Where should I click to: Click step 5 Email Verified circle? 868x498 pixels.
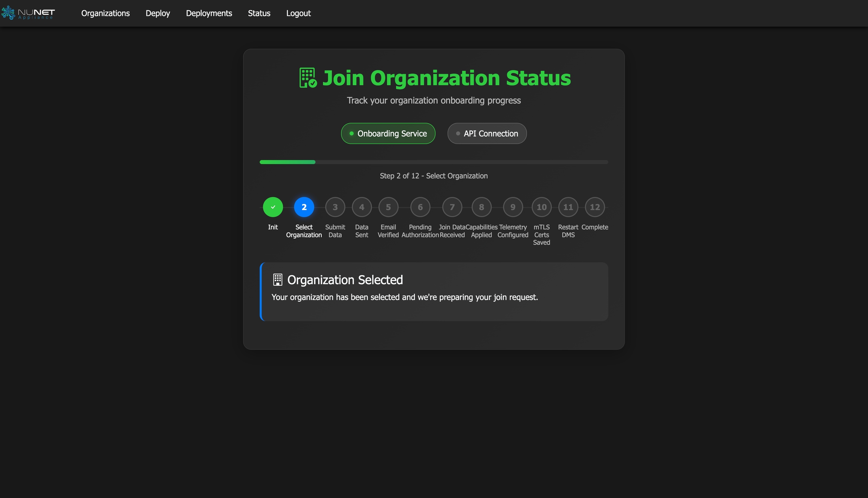point(388,207)
